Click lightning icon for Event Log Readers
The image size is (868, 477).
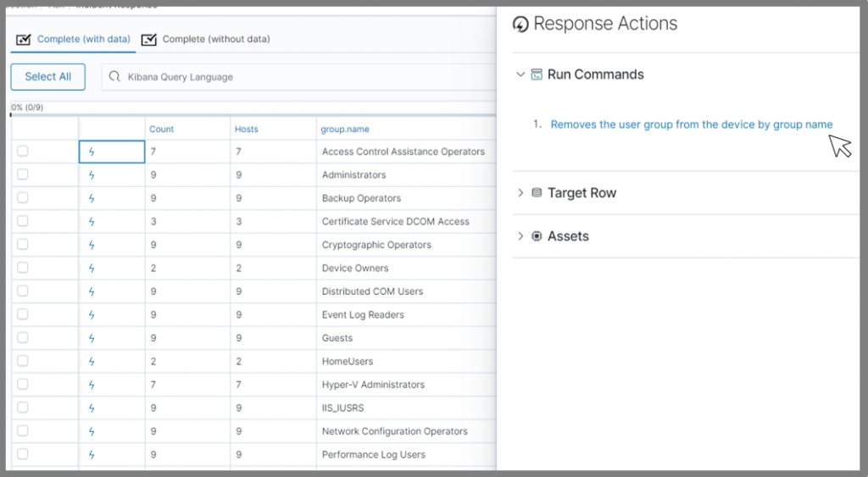(x=92, y=315)
